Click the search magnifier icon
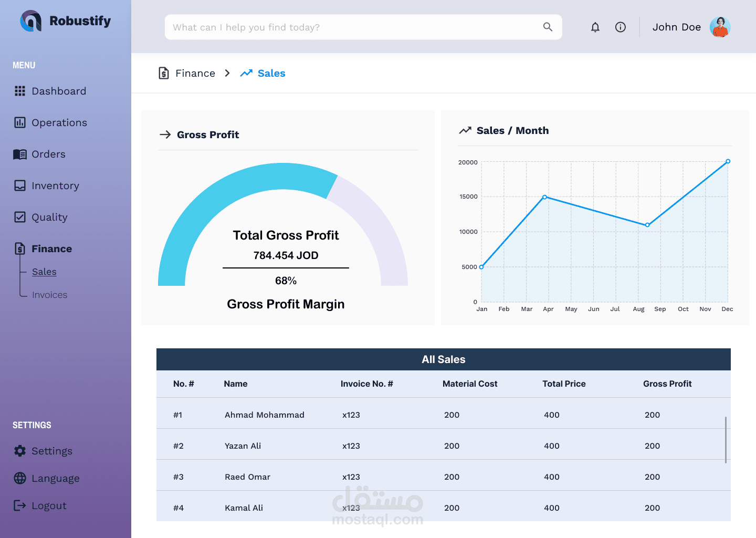This screenshot has width=756, height=538. click(x=548, y=27)
